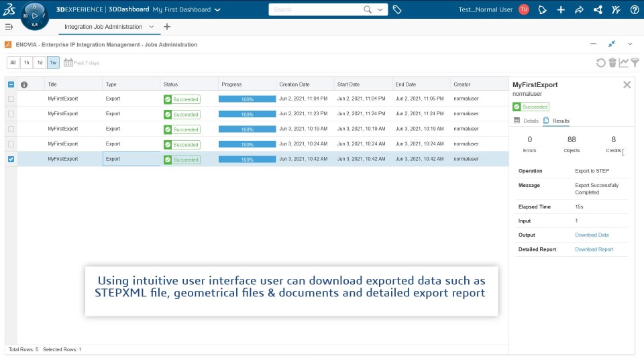Select the 1h time filter
This screenshot has width=644, height=362.
click(26, 63)
